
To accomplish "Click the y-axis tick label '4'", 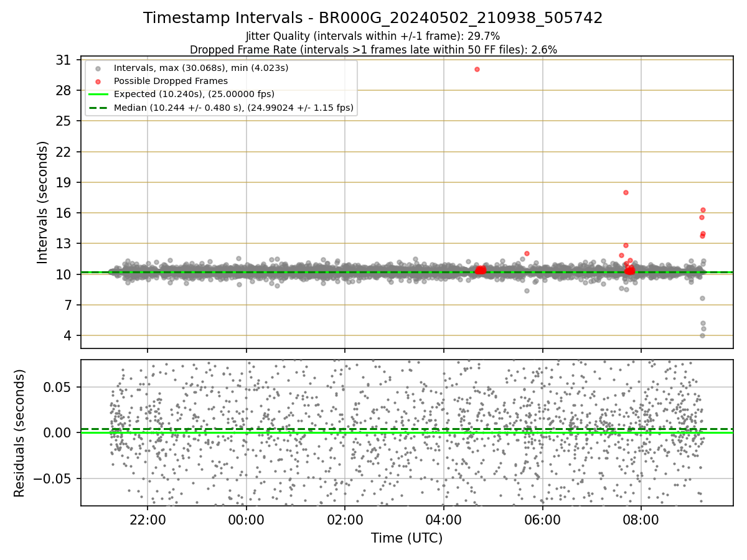I will 67,335.
